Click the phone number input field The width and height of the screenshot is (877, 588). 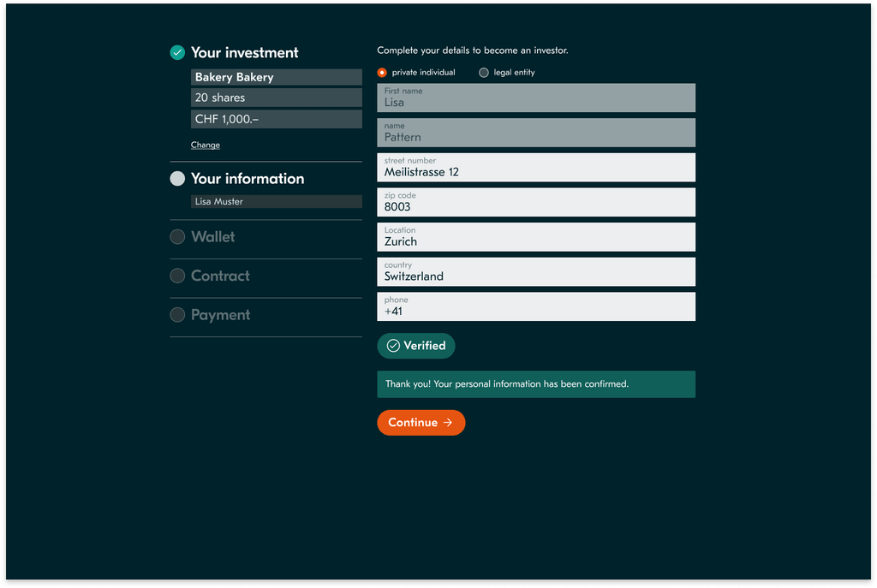pos(536,307)
